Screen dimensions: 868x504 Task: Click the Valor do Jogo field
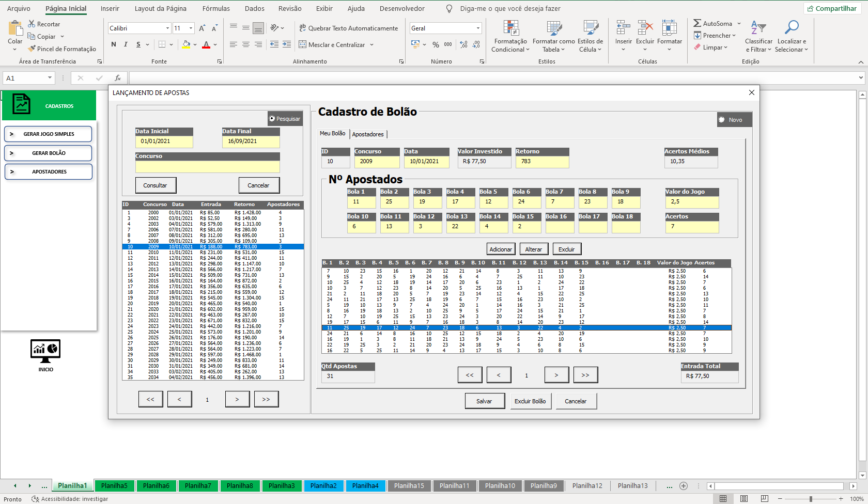(x=692, y=202)
